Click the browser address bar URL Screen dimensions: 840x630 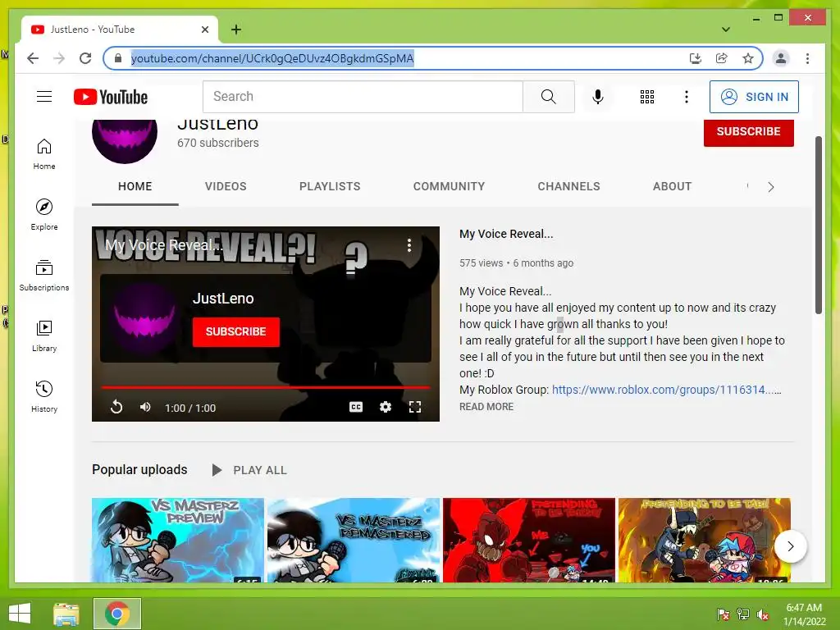coord(272,58)
